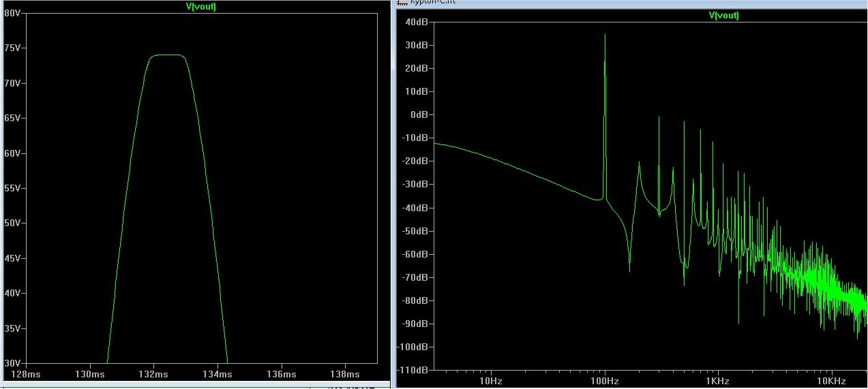Click the 20dB label on the FFT magnitude axis
This screenshot has width=868, height=389.
coord(416,68)
